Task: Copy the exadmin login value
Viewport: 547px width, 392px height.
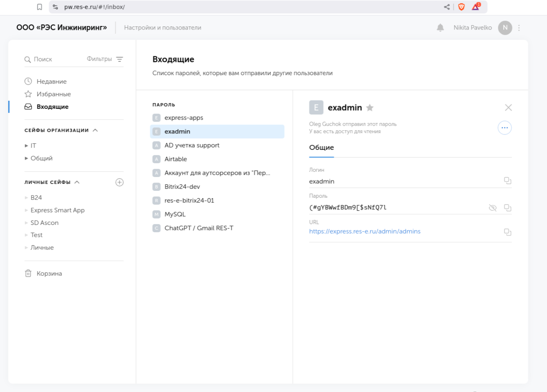Action: click(507, 180)
